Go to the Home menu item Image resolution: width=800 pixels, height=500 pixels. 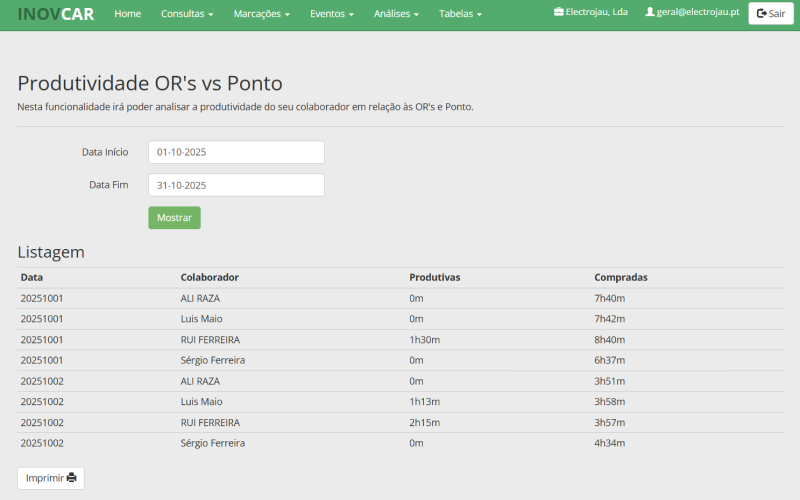[128, 14]
